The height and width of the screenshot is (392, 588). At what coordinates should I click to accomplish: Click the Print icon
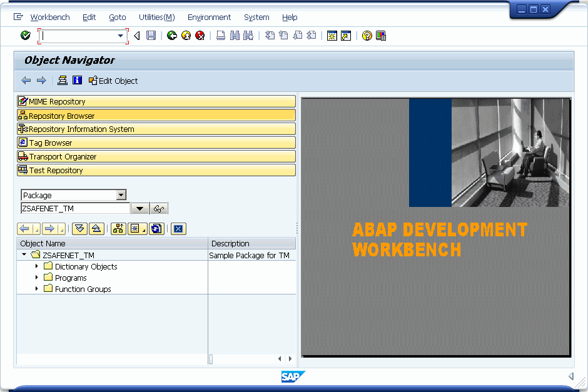221,36
